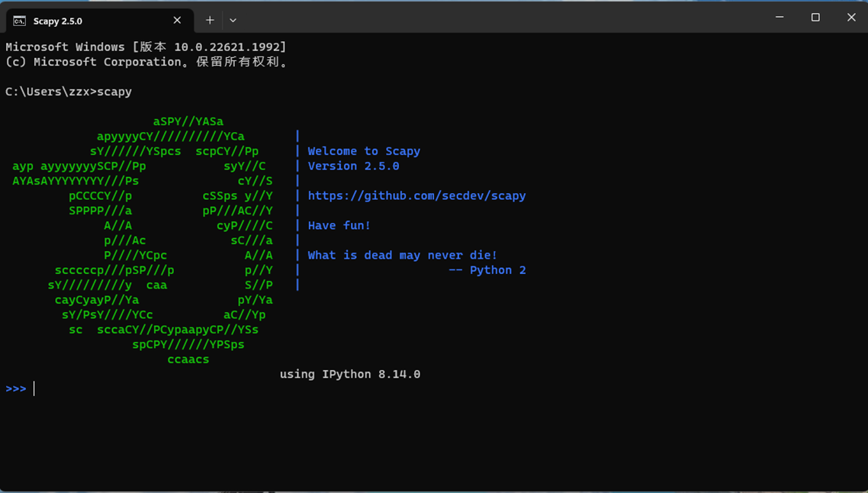The height and width of the screenshot is (493, 868).
Task: Click the Microsoft Windows version line
Action: tap(146, 47)
